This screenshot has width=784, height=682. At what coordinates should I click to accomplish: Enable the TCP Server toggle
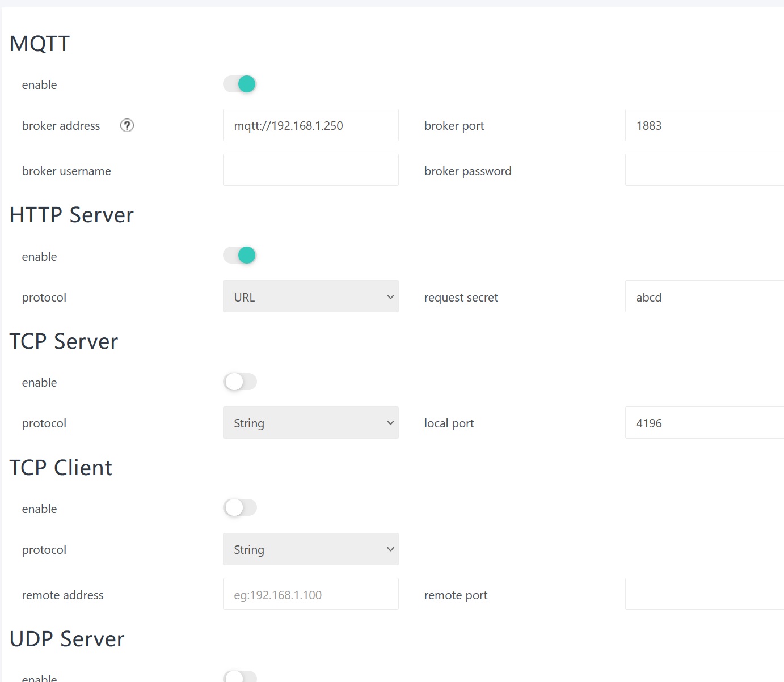[x=240, y=382]
